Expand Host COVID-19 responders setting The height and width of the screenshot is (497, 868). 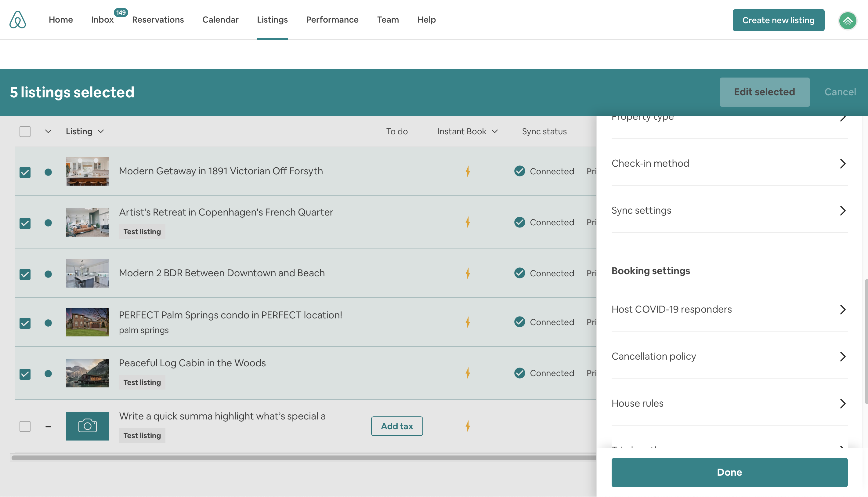point(729,309)
